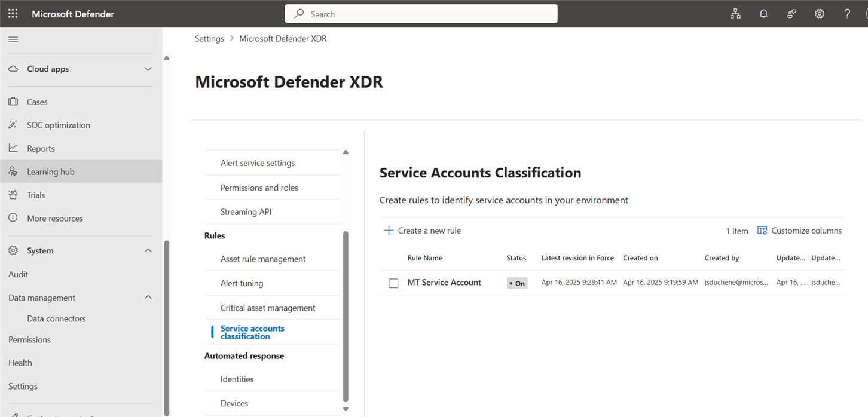Open the help question mark
Viewport: 868px width, 417px height.
847,14
